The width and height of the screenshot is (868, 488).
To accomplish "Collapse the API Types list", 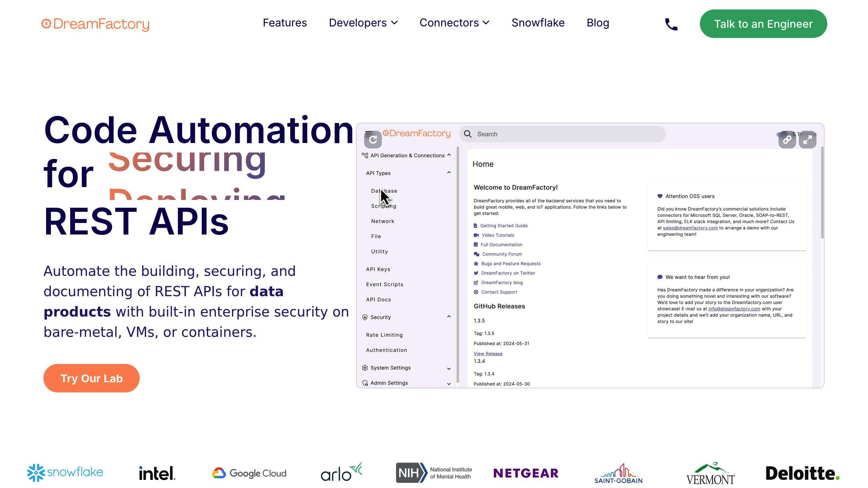I will [449, 172].
